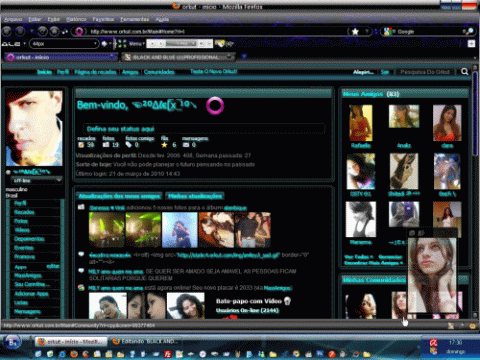
Task: Click the Sair link
Action: point(385,72)
